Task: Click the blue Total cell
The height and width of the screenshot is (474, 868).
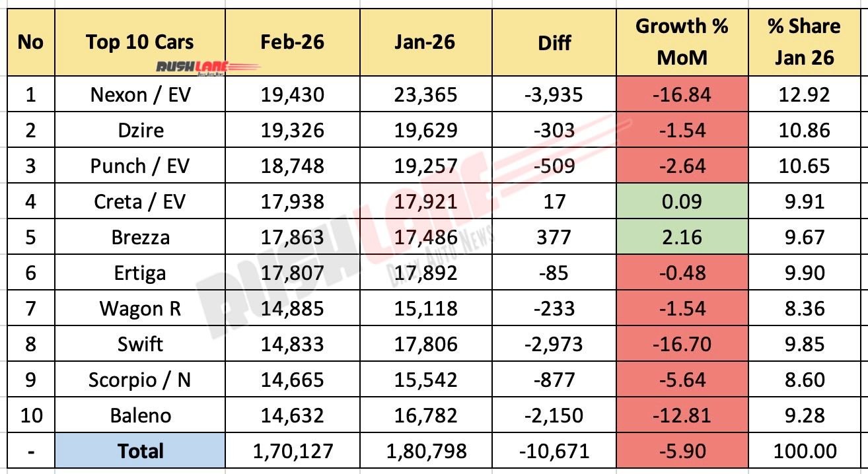Action: click(x=140, y=451)
